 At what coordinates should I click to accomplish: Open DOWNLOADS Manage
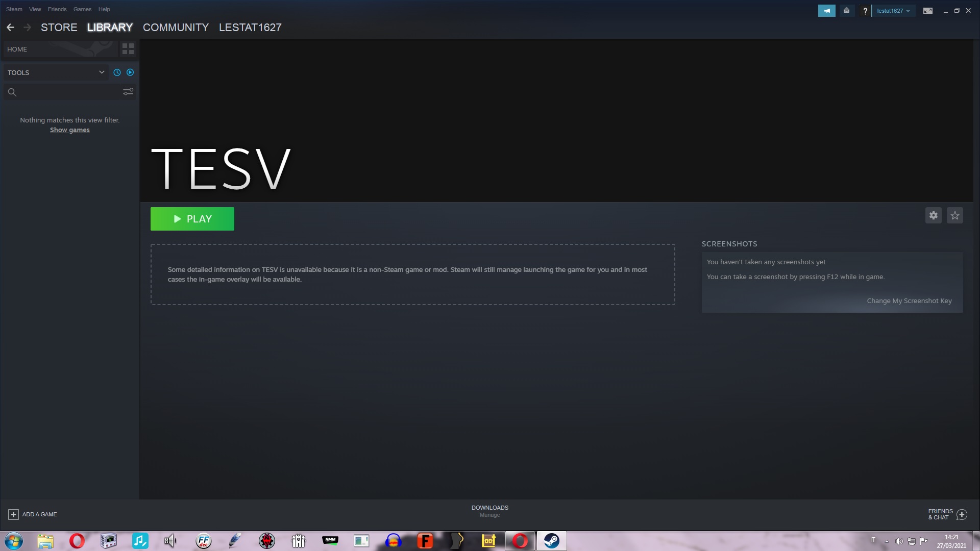[490, 511]
